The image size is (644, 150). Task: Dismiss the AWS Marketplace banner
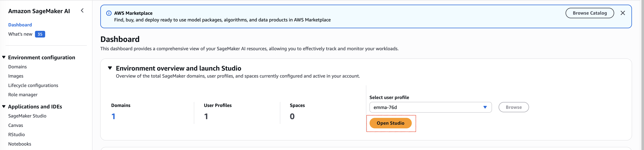(x=623, y=13)
